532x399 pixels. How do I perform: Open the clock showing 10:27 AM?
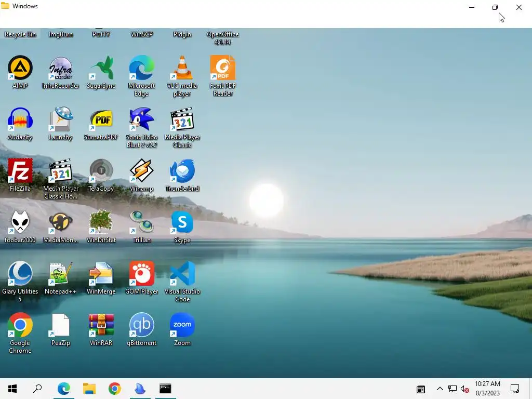click(x=487, y=389)
